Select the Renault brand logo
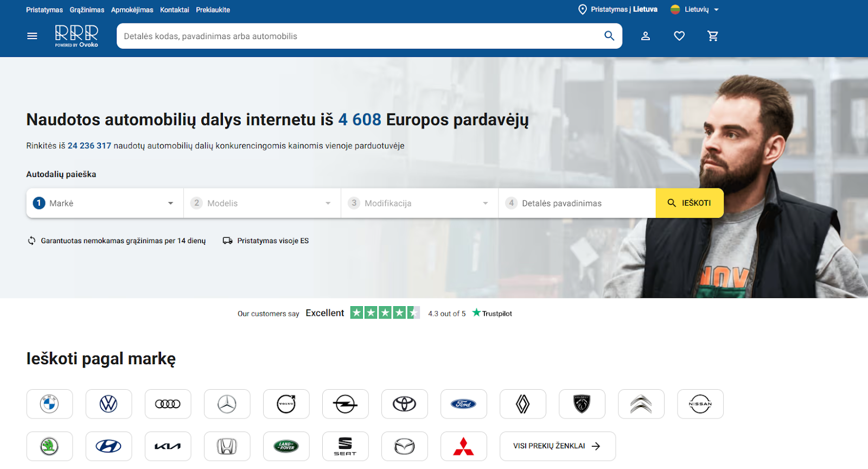Screen dimensions: 868x469 522,404
